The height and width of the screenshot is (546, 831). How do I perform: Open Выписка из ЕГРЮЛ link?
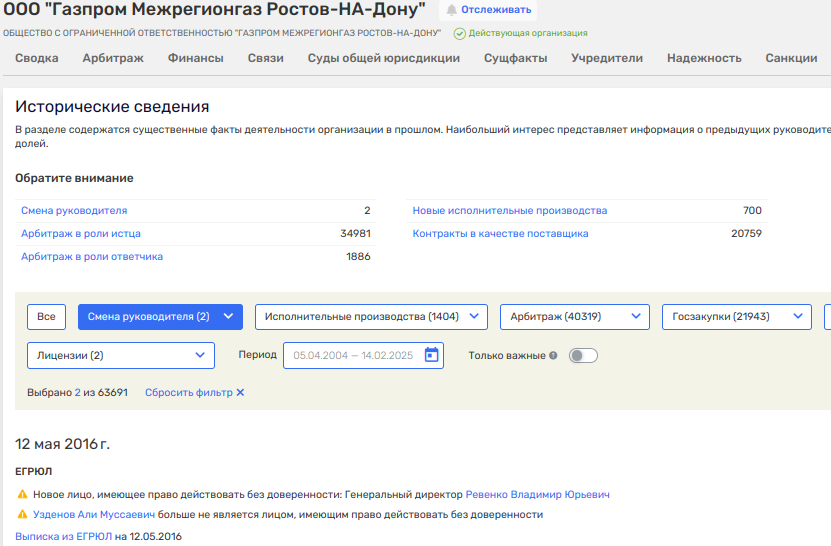[63, 537]
